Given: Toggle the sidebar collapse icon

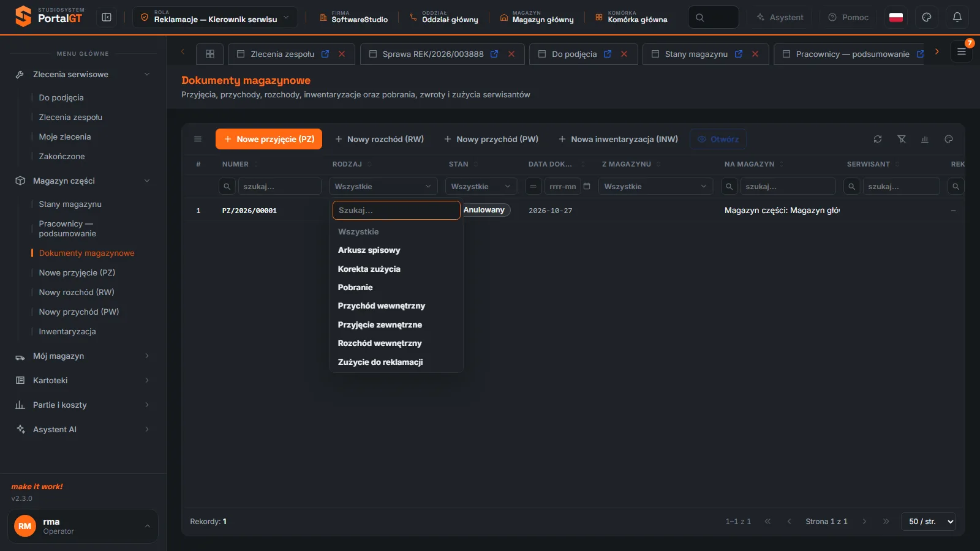Looking at the screenshot, I should pyautogui.click(x=107, y=17).
